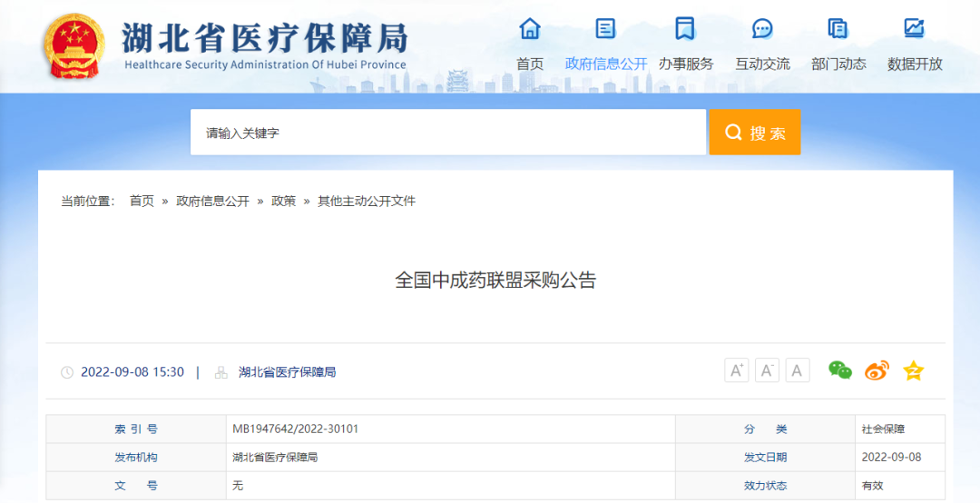Click the 部门动态 pages icon
This screenshot has height=503, width=980.
[838, 29]
